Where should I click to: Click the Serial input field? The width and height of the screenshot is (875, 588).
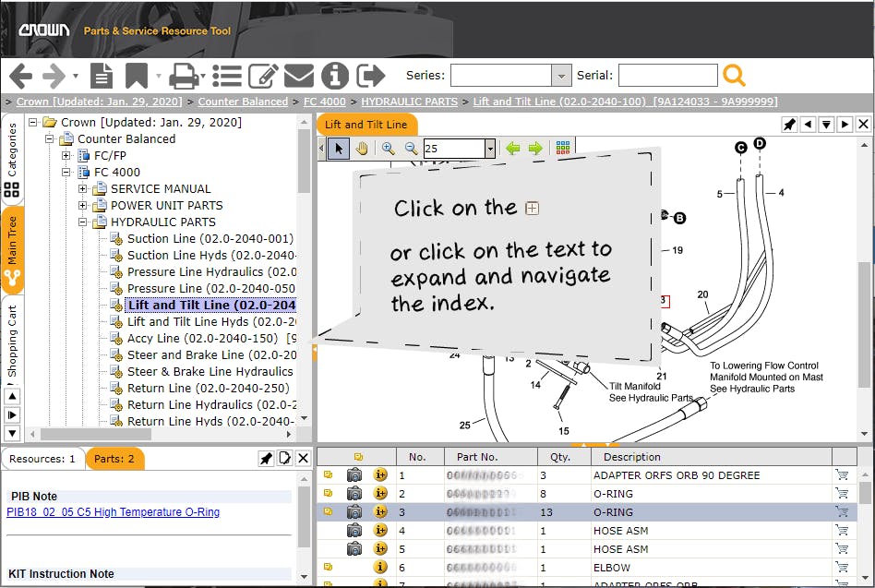[667, 76]
